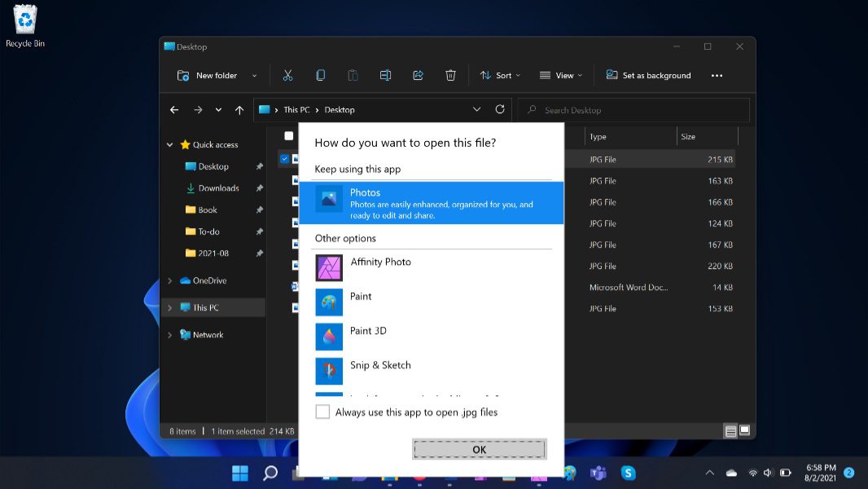The height and width of the screenshot is (489, 868).
Task: Enable Always use this app checkbox
Action: pyautogui.click(x=323, y=412)
